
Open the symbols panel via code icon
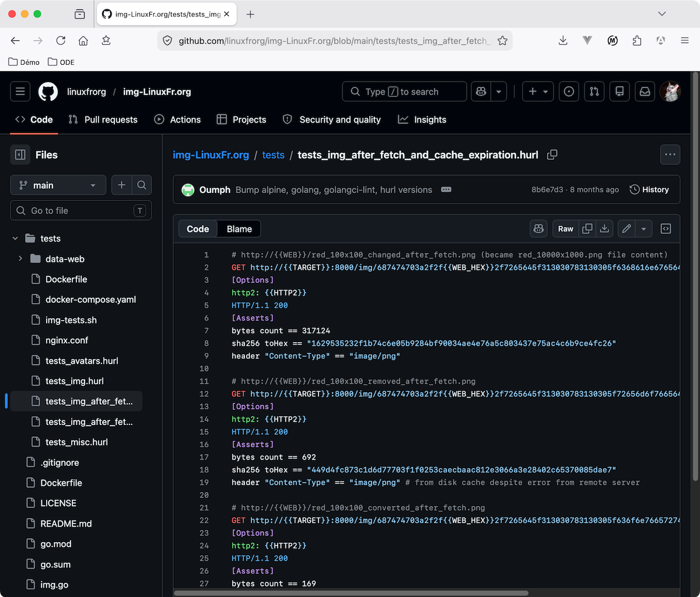(x=666, y=229)
